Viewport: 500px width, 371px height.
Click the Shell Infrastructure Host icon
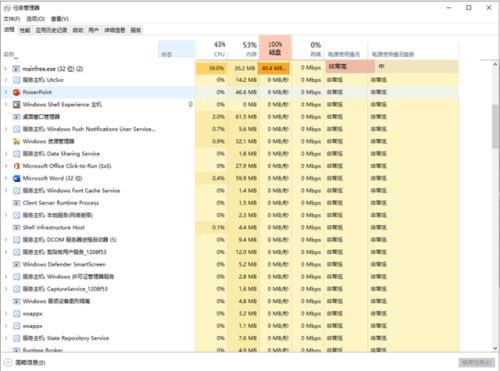[x=16, y=228]
